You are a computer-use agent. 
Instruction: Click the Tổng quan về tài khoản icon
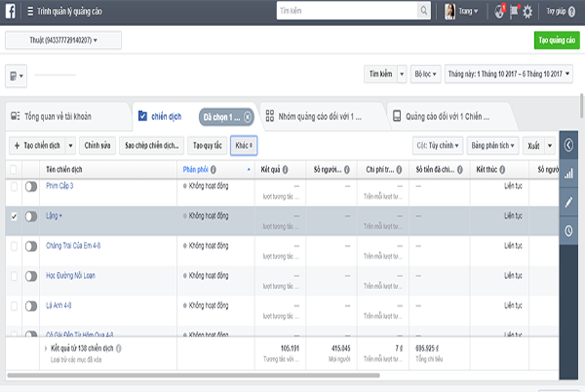click(16, 116)
